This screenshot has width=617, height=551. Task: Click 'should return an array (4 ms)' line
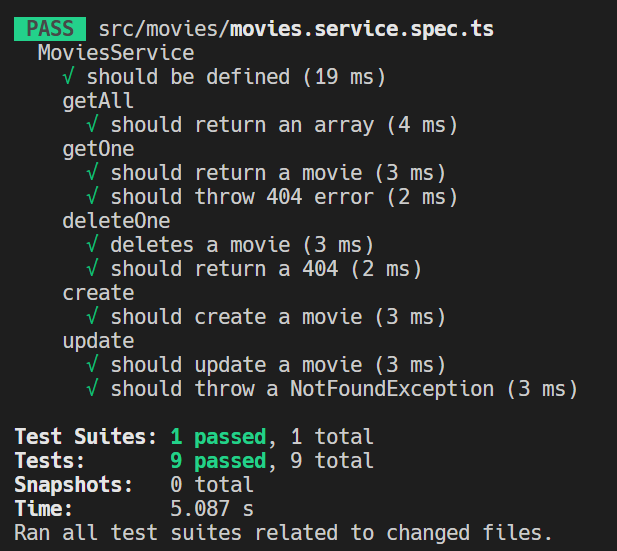[x=284, y=125]
